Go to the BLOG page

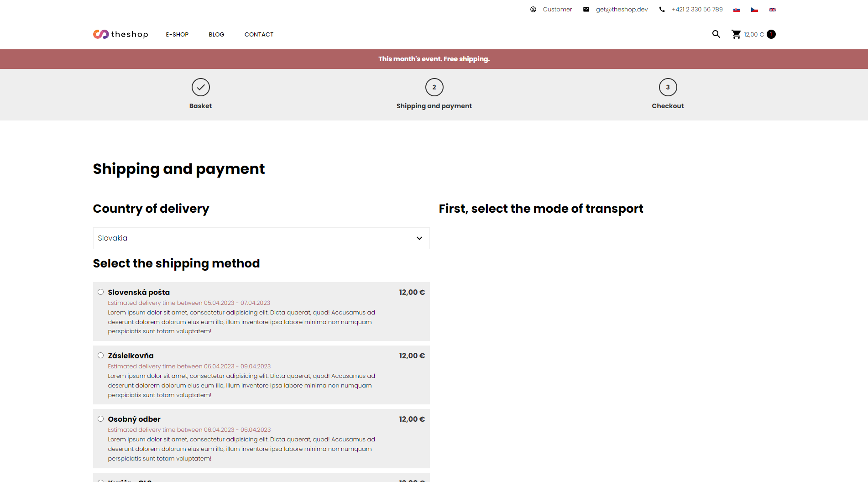[216, 35]
